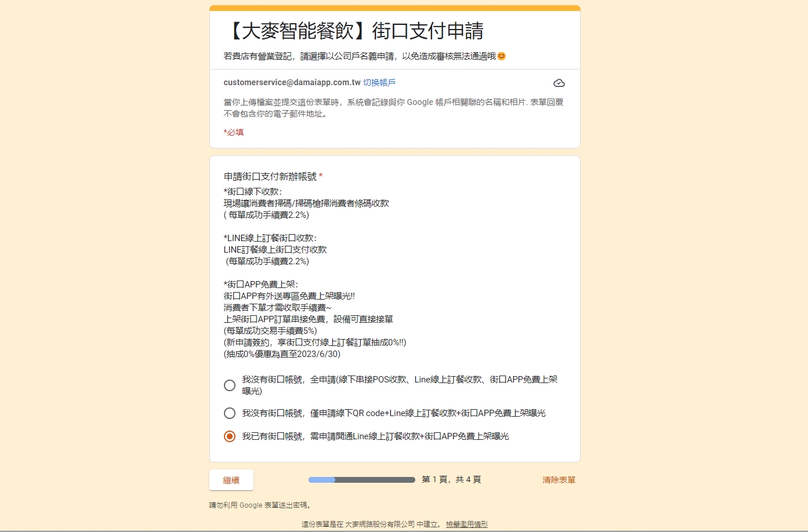Click the 清除表單 link

(x=559, y=480)
